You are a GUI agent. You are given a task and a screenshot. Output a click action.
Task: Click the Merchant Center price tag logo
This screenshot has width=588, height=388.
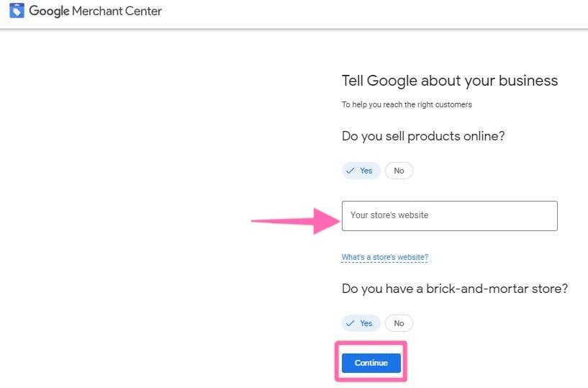(x=17, y=11)
